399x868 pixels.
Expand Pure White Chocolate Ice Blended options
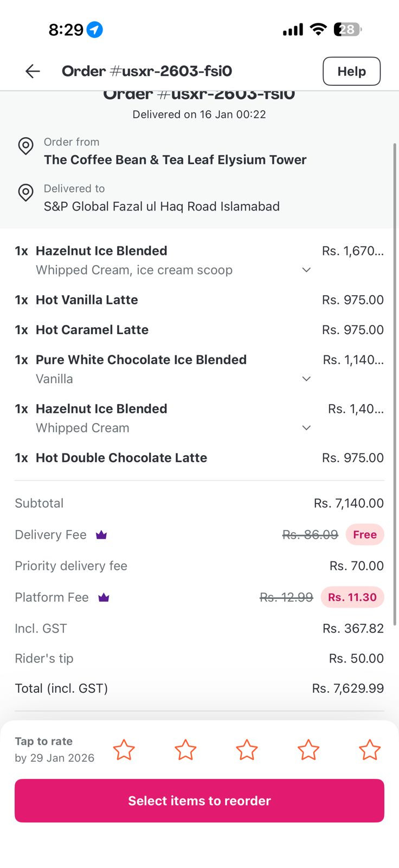pos(306,379)
